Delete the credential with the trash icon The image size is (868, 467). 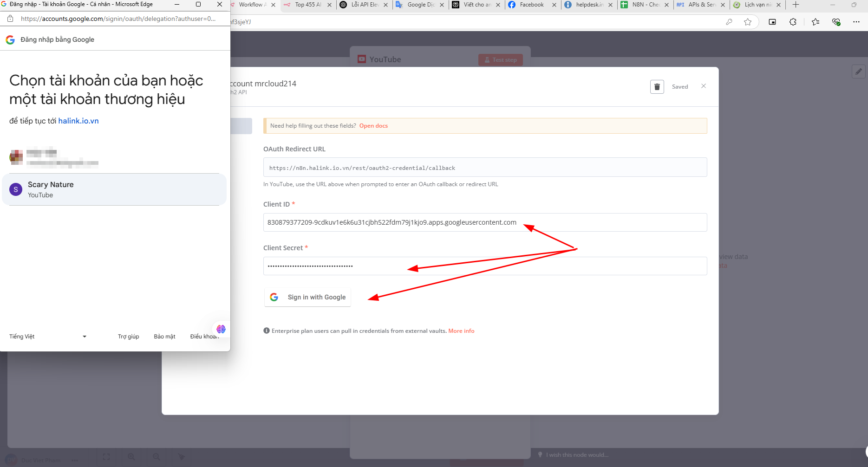657,87
